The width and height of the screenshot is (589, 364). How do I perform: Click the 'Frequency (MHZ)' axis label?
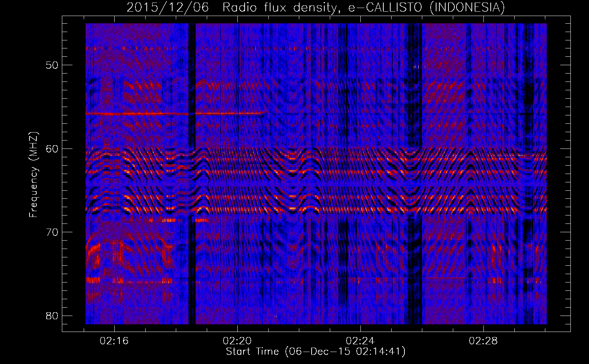pos(33,175)
